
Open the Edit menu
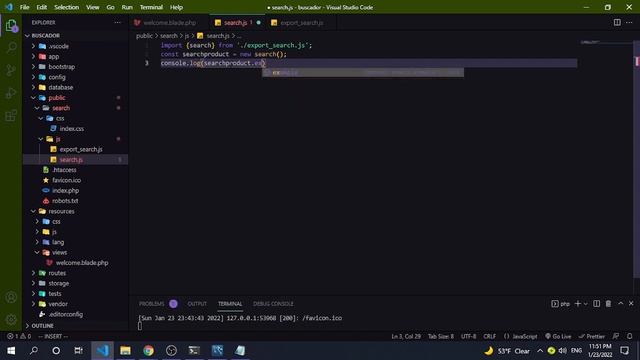(x=42, y=7)
